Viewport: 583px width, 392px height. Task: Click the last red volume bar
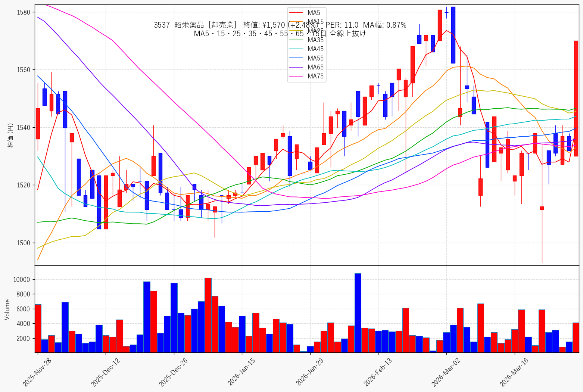pyautogui.click(x=576, y=337)
